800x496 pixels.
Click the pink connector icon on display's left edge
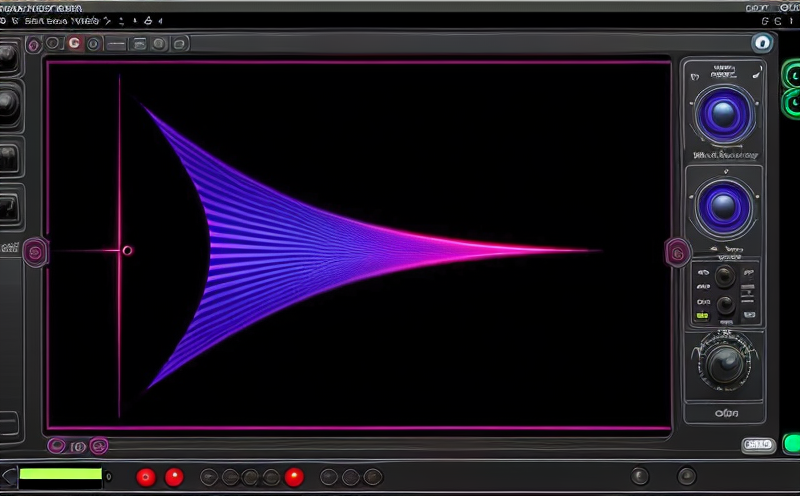point(35,252)
